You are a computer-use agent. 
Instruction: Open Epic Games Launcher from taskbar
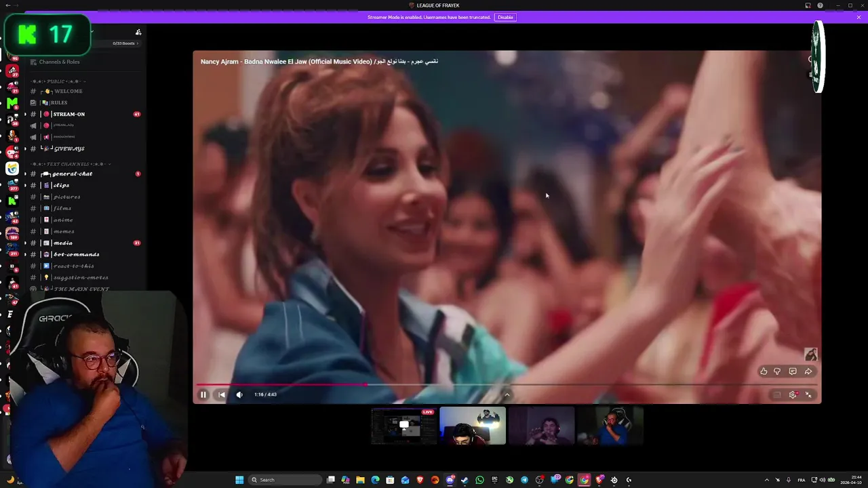494,480
